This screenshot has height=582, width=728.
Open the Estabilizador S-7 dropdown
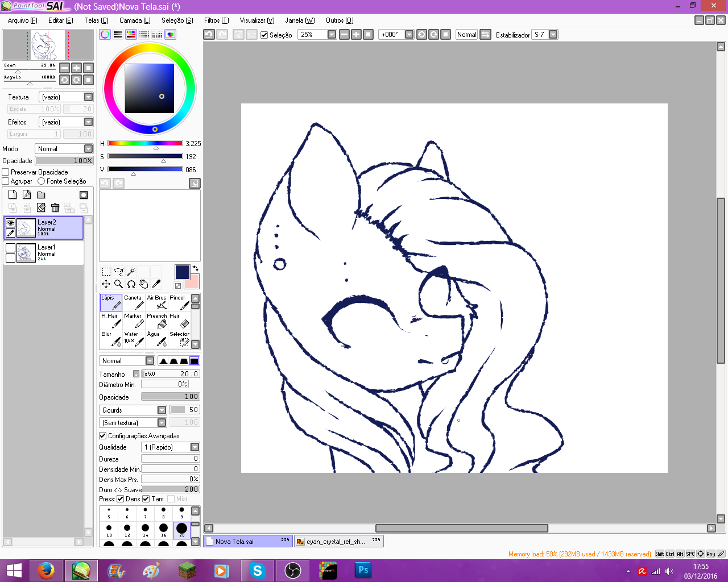click(544, 35)
